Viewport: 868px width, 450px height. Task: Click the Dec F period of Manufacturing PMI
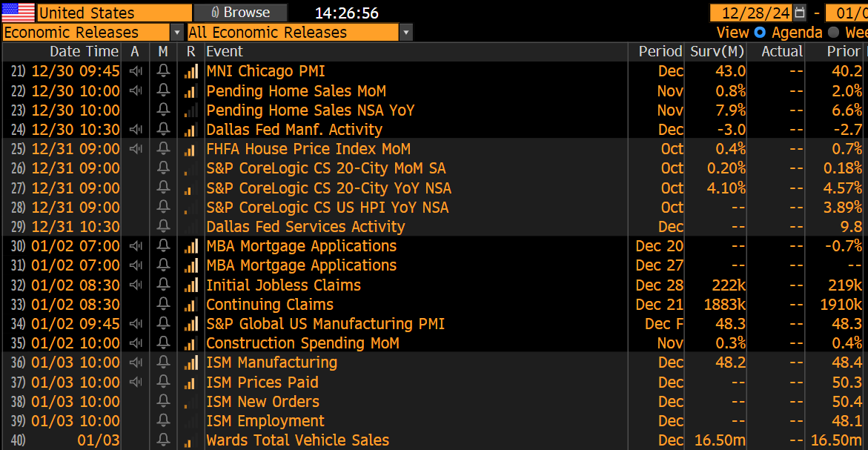click(x=663, y=324)
